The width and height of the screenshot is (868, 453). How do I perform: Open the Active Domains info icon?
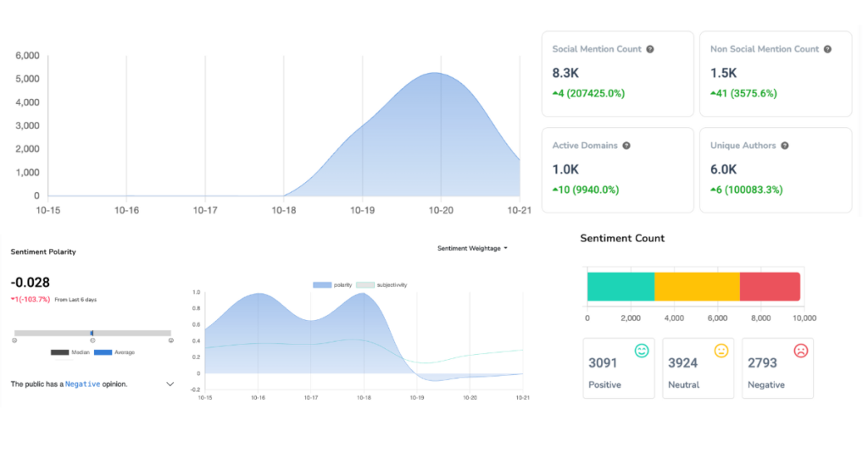[x=626, y=146]
